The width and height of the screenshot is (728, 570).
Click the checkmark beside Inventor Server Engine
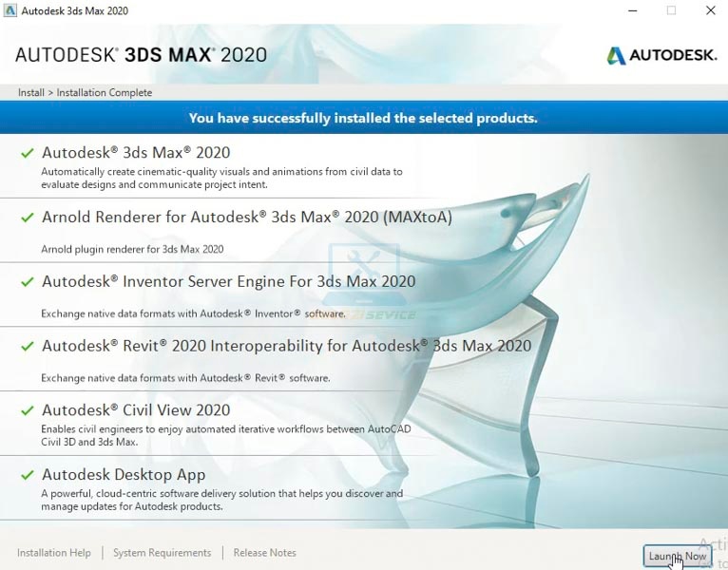point(28,282)
